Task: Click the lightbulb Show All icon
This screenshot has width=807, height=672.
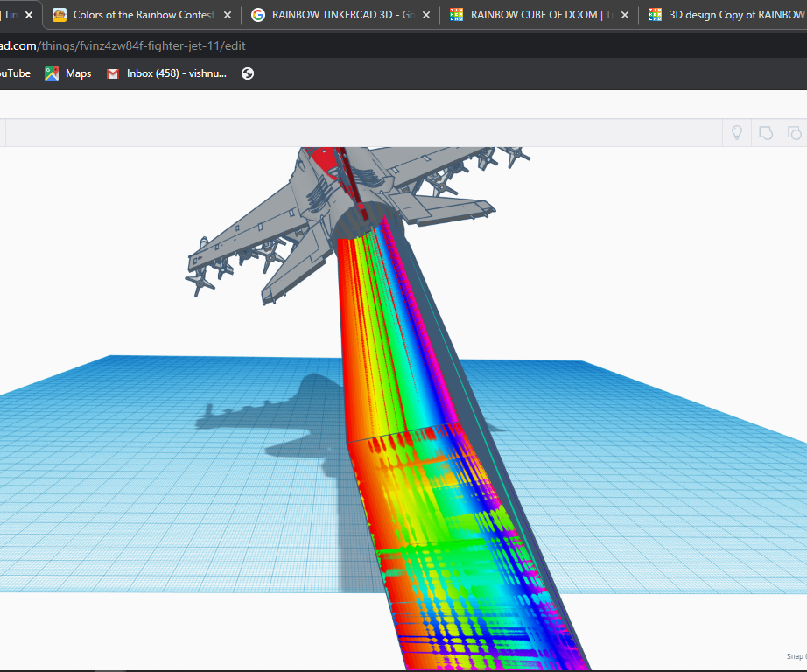Action: [736, 132]
